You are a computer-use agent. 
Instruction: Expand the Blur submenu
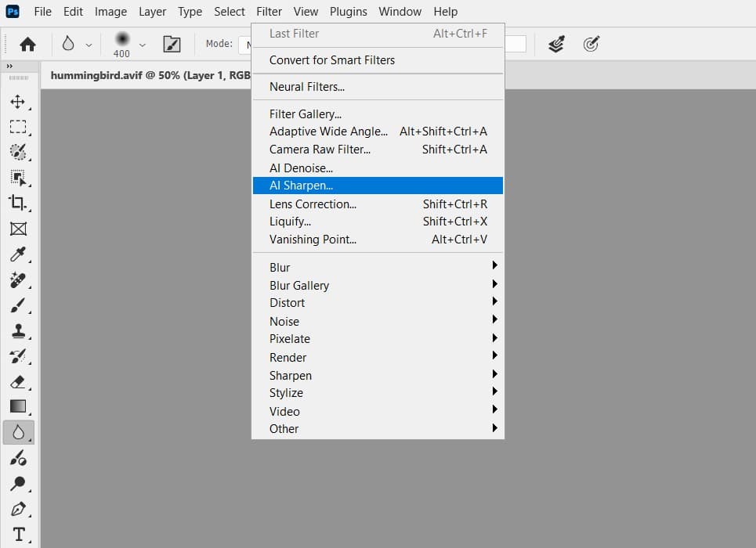[x=378, y=267]
